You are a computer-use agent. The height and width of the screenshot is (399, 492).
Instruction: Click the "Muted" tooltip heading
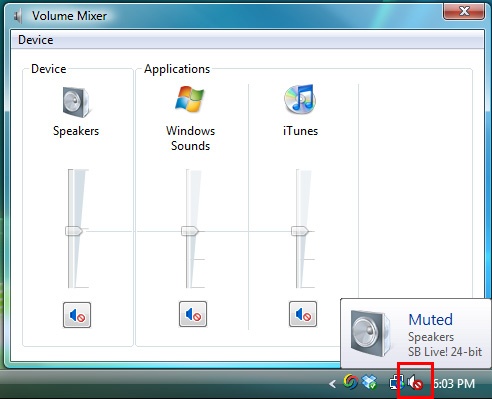point(430,319)
